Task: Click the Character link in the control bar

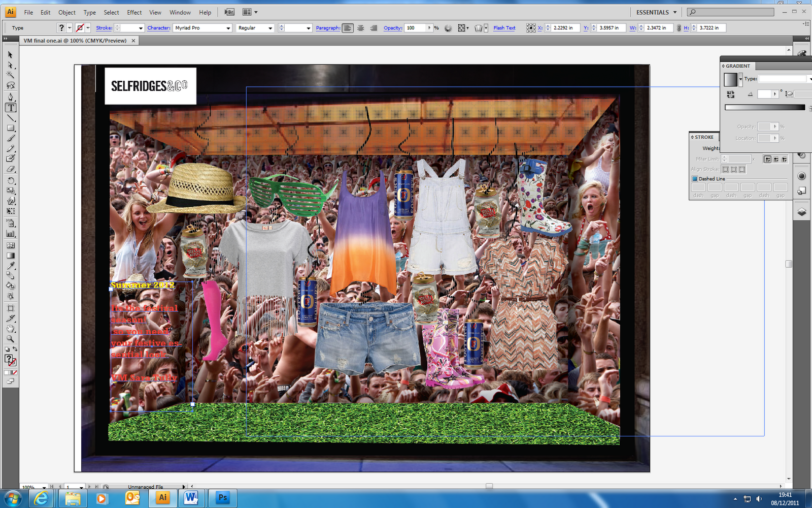Action: pos(158,28)
